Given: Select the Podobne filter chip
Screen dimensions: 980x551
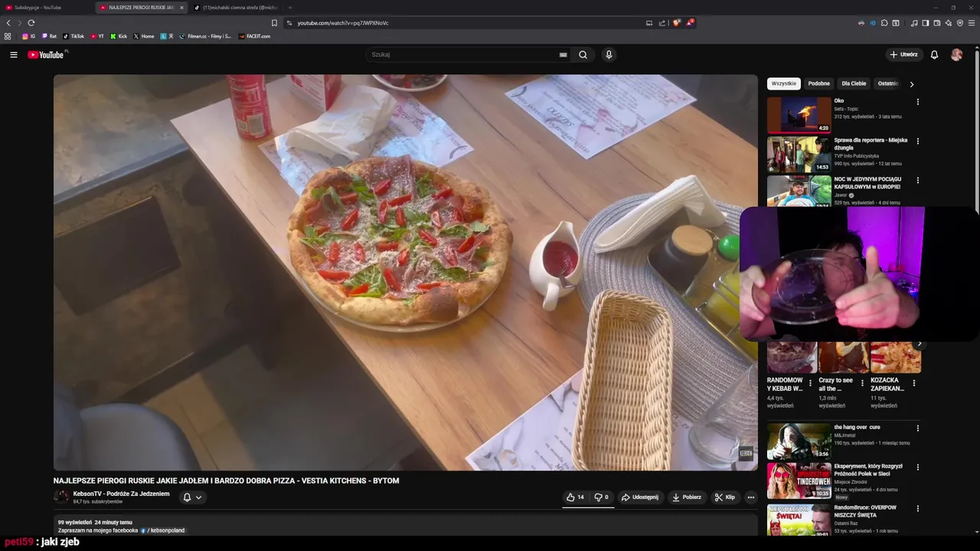Looking at the screenshot, I should coord(818,83).
